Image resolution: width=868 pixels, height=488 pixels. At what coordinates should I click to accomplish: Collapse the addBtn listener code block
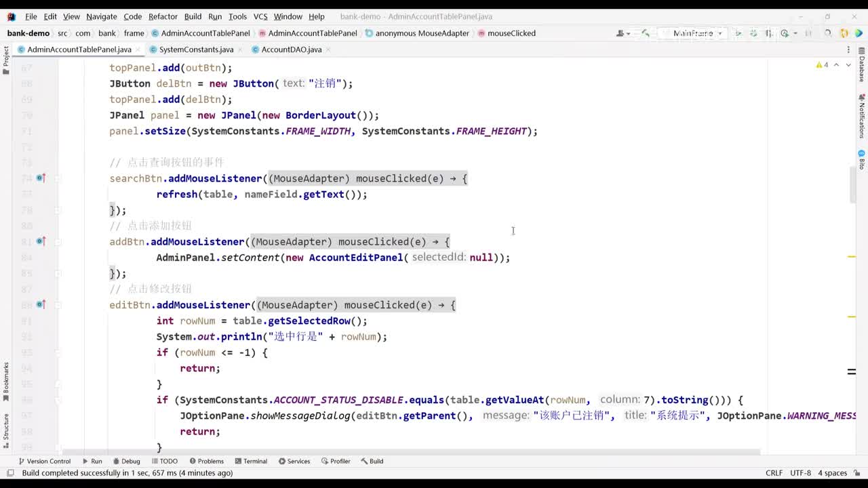(58, 241)
